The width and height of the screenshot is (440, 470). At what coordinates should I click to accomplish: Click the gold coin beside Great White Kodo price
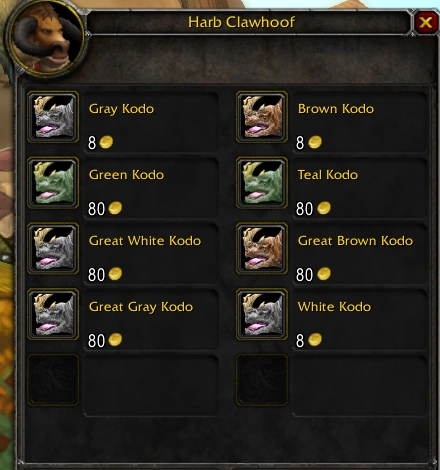[115, 274]
